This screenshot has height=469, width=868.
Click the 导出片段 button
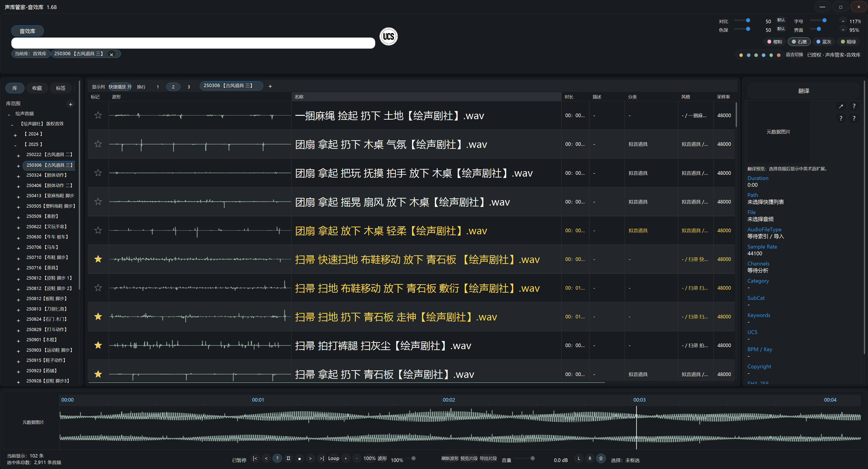[488, 459]
